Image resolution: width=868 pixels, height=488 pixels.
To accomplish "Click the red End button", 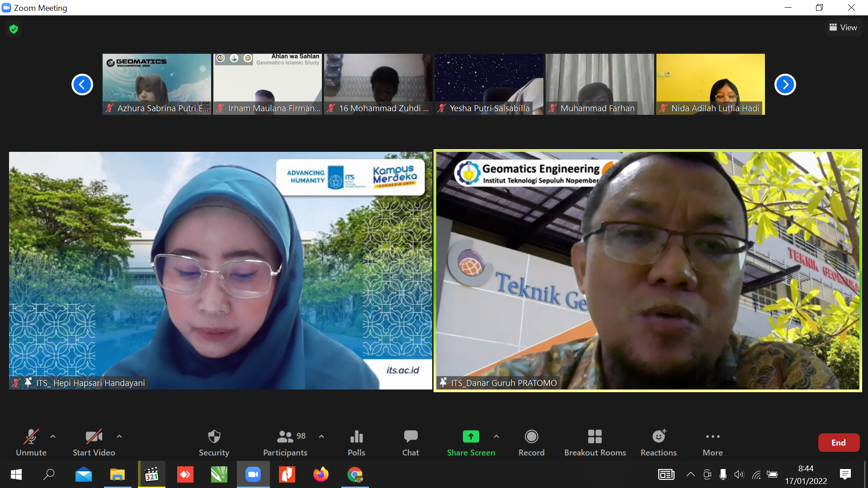I will [838, 443].
